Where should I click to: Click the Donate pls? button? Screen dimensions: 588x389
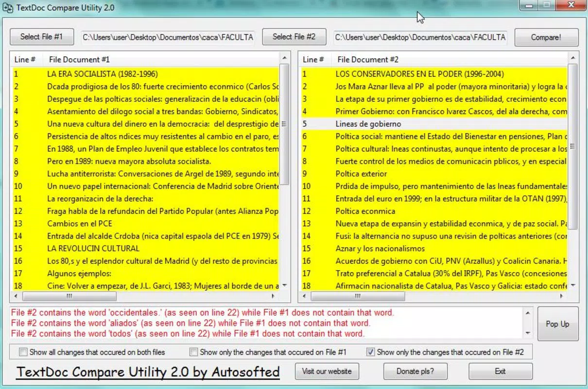tap(415, 371)
